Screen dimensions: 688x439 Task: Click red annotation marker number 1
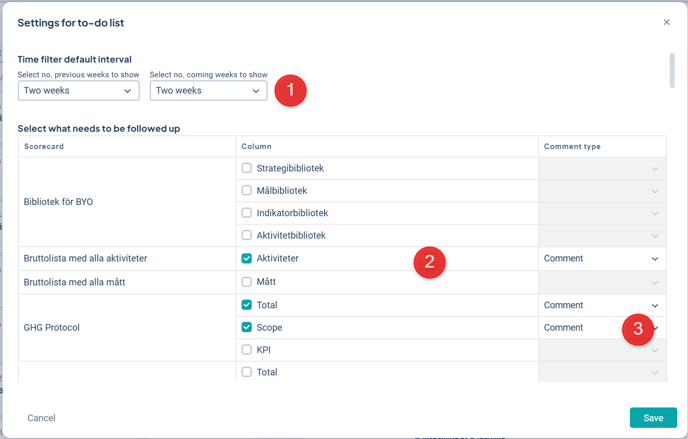point(290,91)
